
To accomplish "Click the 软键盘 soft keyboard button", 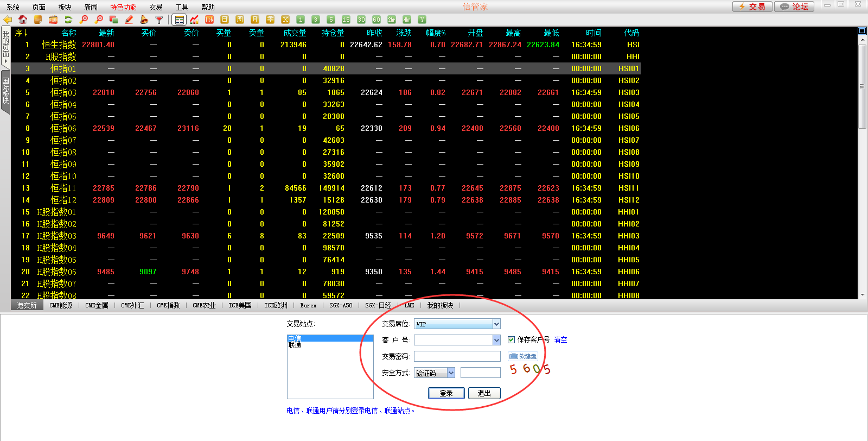I will 523,356.
